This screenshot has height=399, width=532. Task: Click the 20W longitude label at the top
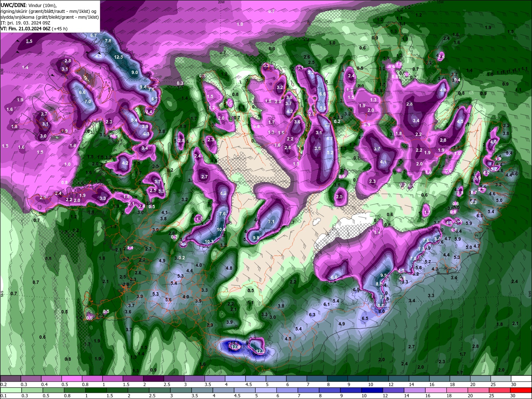coord(221,2)
